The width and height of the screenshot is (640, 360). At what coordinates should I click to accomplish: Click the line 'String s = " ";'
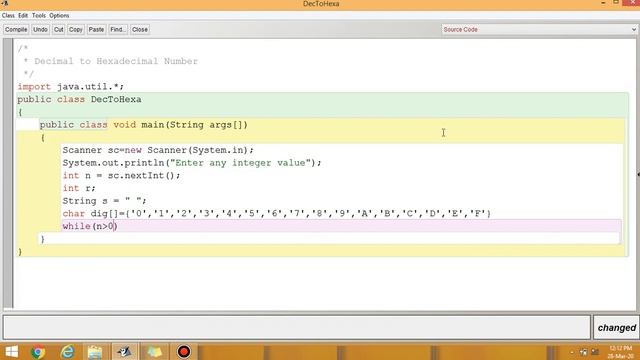click(104, 201)
